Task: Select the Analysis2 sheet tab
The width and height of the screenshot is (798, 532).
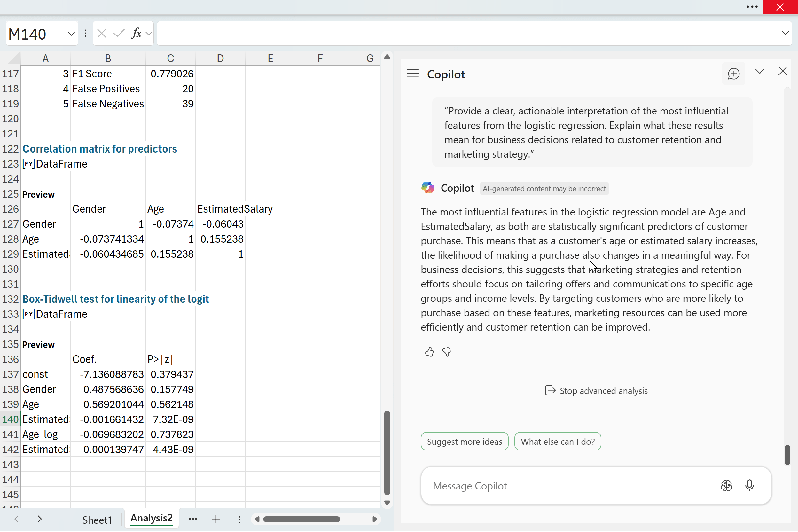Action: click(151, 519)
